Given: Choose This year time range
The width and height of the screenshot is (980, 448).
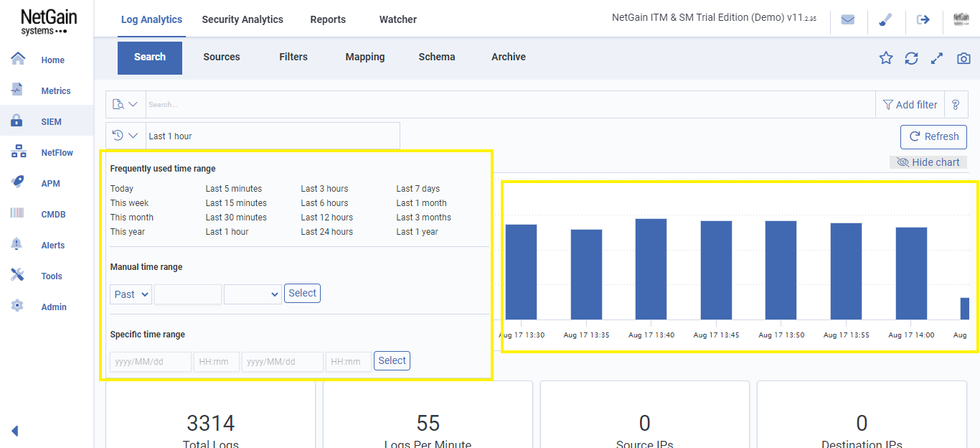Looking at the screenshot, I should pyautogui.click(x=128, y=232).
